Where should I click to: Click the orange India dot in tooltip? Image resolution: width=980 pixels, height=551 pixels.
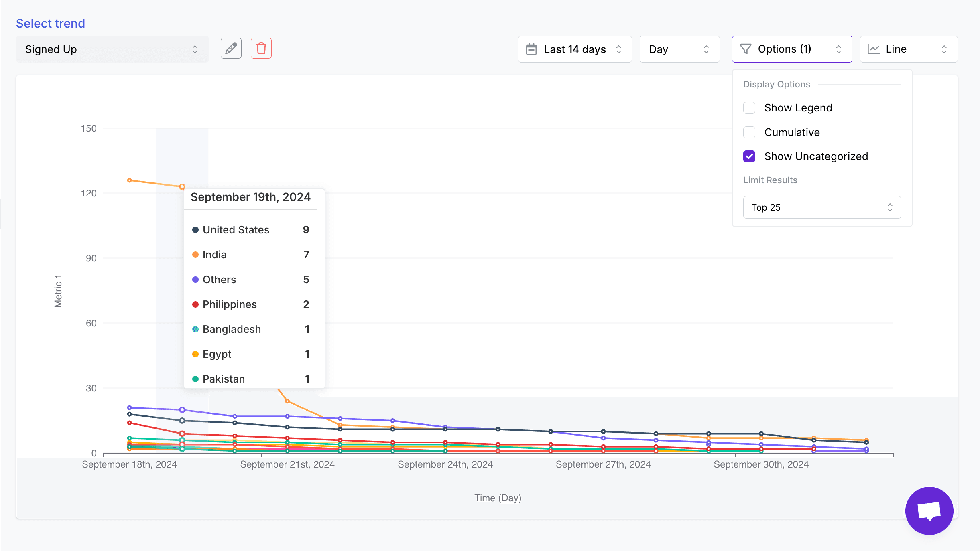(x=195, y=255)
